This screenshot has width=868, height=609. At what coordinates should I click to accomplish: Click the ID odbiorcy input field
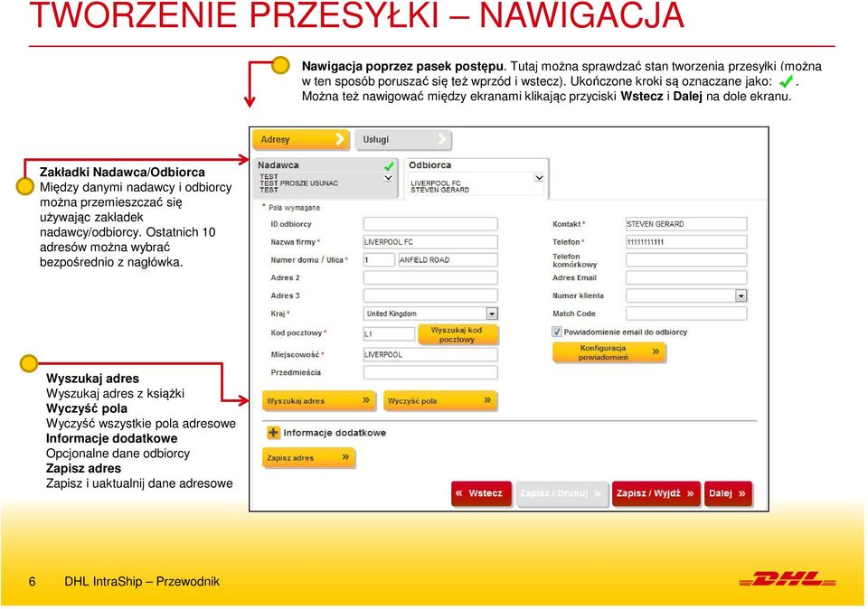(x=430, y=224)
